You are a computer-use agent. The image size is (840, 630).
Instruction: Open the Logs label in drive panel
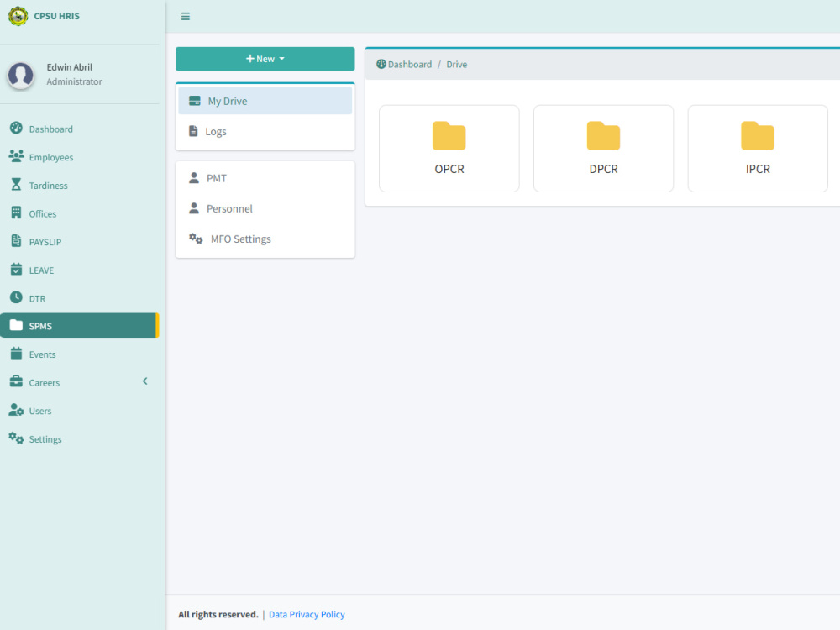[216, 132]
